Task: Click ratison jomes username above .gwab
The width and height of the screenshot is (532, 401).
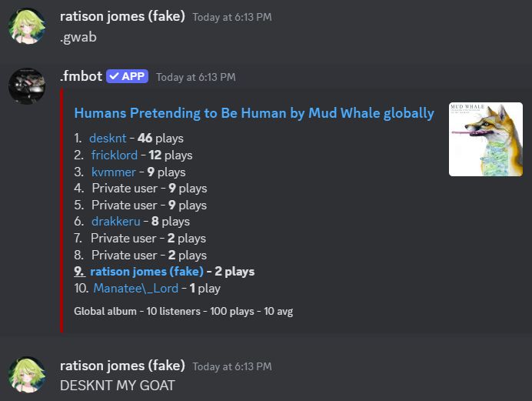Action: pos(122,16)
